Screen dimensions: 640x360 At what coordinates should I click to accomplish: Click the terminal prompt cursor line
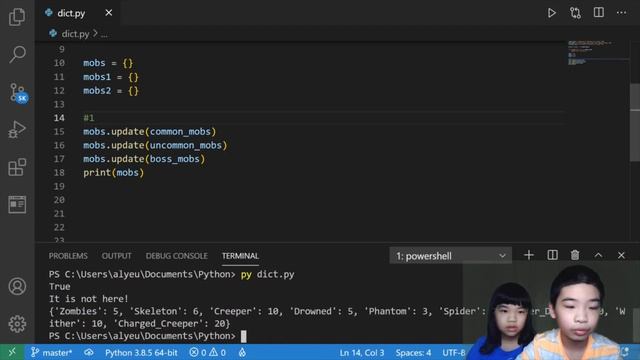point(147,336)
